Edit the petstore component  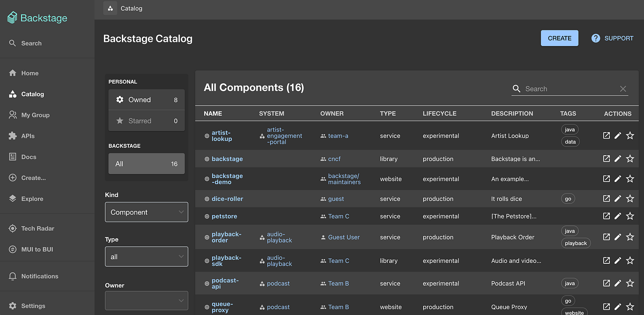point(618,216)
